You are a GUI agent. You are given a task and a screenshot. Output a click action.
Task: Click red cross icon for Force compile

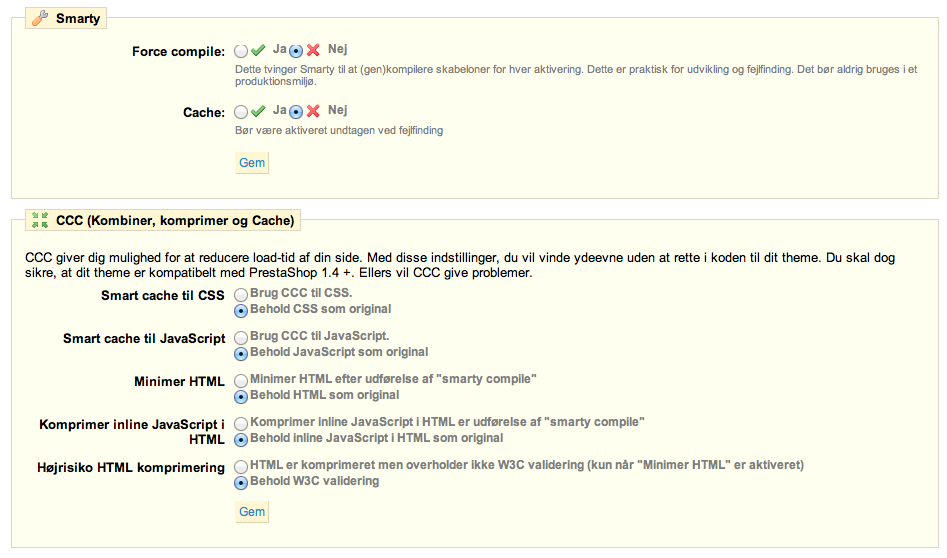313,50
